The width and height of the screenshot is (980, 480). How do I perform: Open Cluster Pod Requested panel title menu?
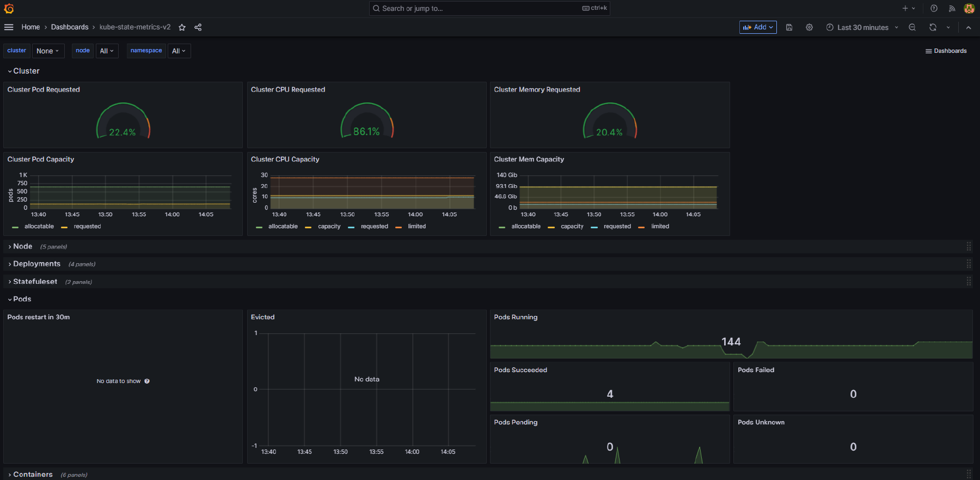tap(44, 89)
